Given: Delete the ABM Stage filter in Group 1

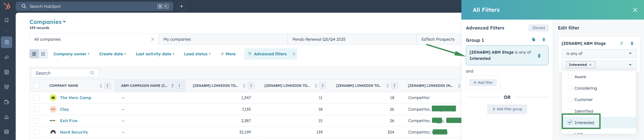Looking at the screenshot, I should click(x=539, y=56).
